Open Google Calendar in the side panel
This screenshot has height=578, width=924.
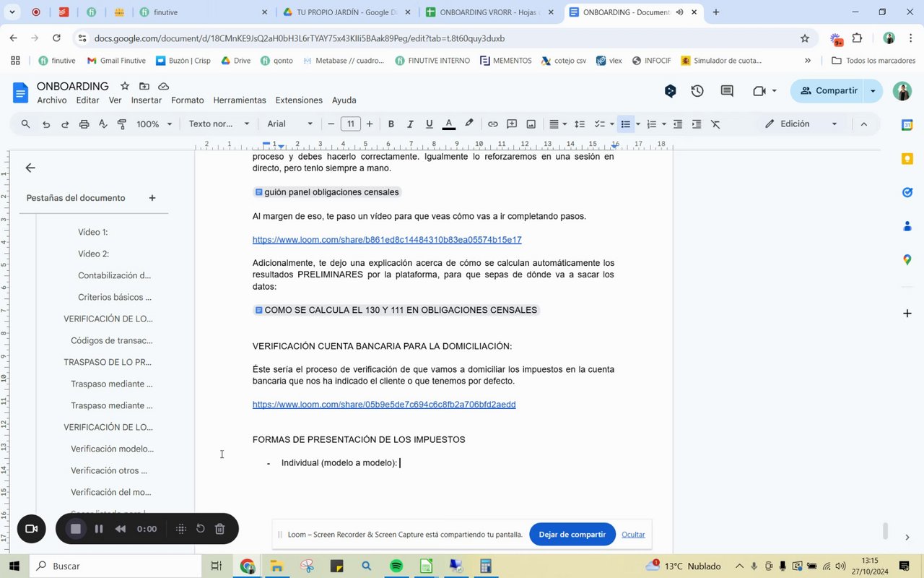click(907, 125)
